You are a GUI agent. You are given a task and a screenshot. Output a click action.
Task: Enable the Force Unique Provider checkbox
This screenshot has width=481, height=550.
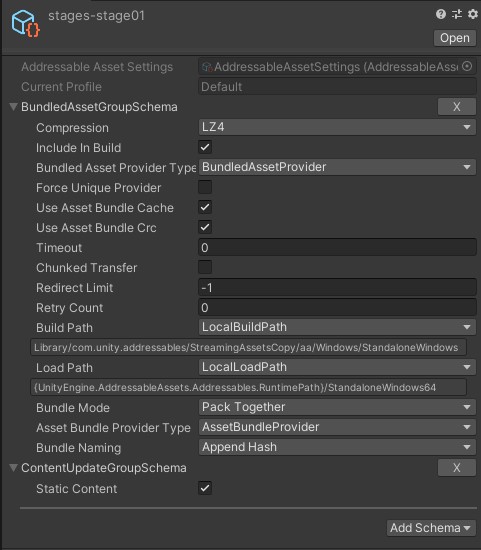pos(205,187)
